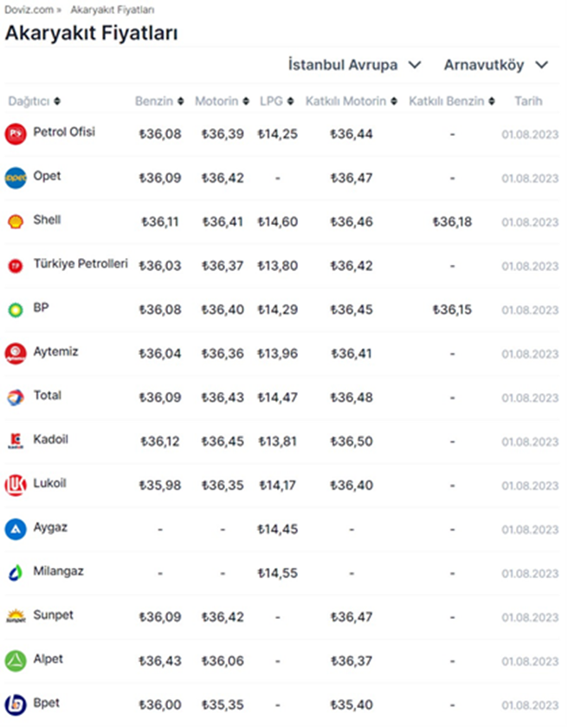This screenshot has width=568, height=728.
Task: Click the Lukoil logo icon
Action: (x=16, y=485)
